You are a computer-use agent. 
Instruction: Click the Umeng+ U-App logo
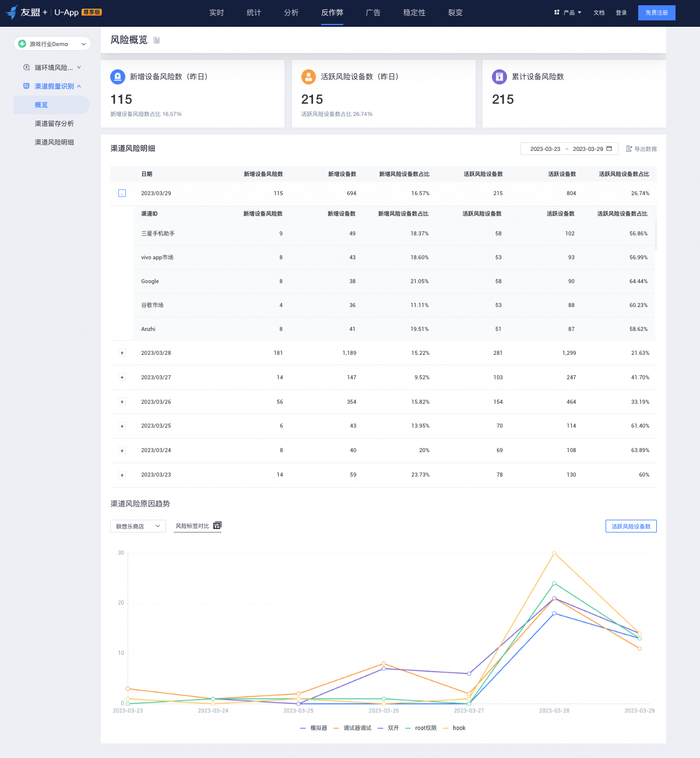[x=54, y=12]
